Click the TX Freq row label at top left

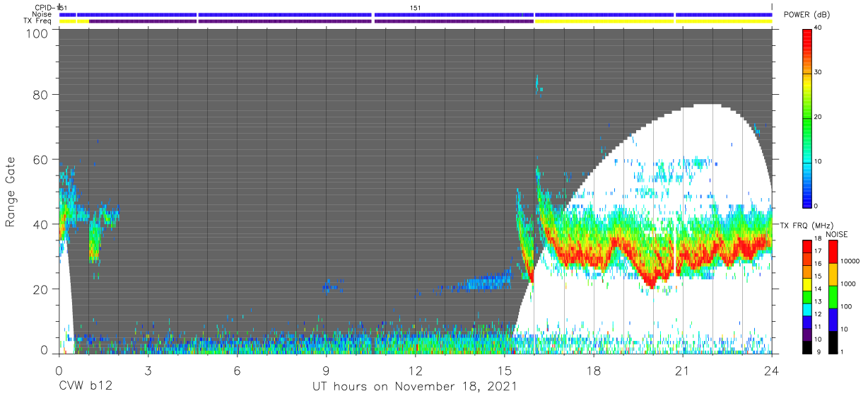[37, 21]
